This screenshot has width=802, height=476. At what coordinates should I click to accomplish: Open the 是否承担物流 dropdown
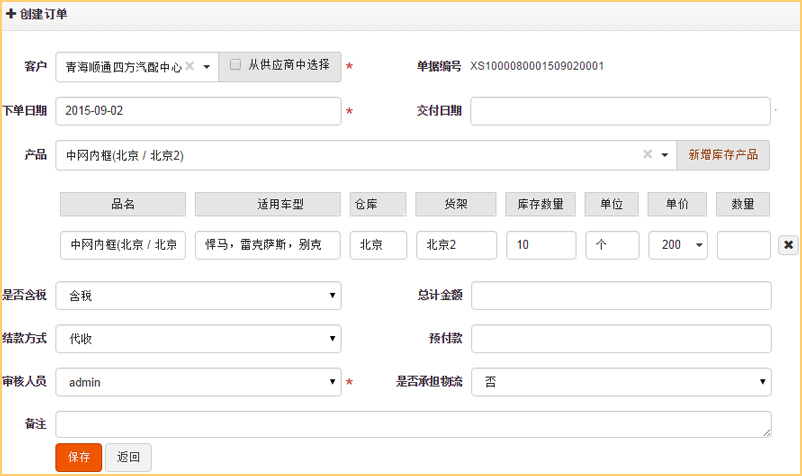[x=620, y=382]
